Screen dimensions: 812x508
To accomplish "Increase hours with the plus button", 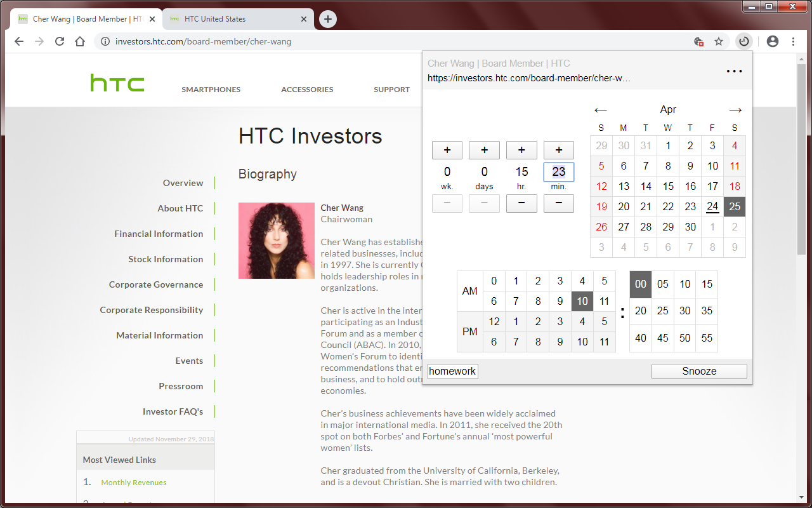I will pyautogui.click(x=521, y=150).
